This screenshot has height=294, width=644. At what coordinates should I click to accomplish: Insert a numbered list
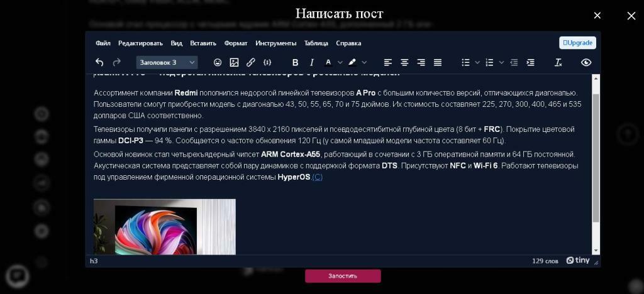(x=489, y=62)
